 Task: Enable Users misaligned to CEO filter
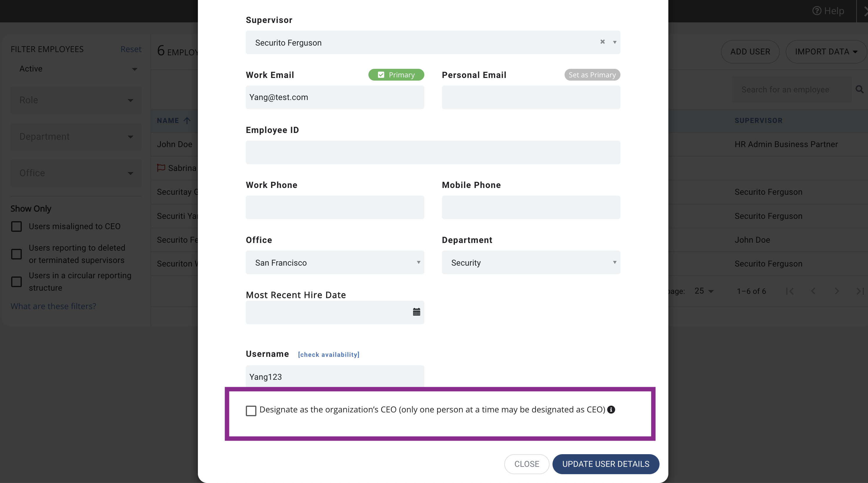(x=16, y=226)
